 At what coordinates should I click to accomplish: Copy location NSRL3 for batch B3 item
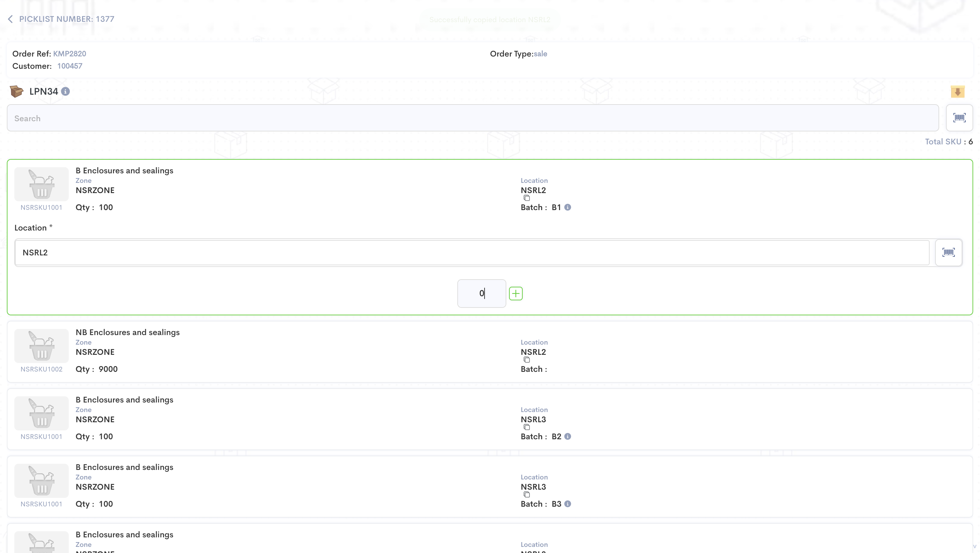(x=526, y=494)
